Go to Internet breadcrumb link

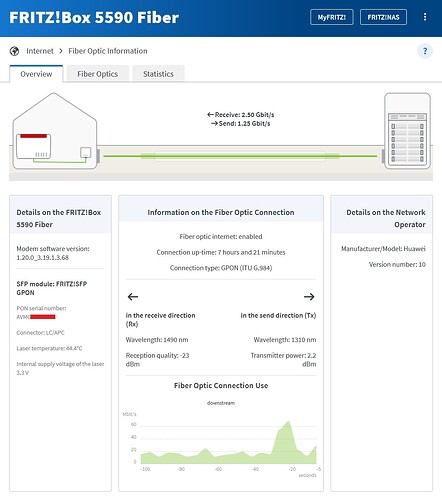click(x=40, y=51)
